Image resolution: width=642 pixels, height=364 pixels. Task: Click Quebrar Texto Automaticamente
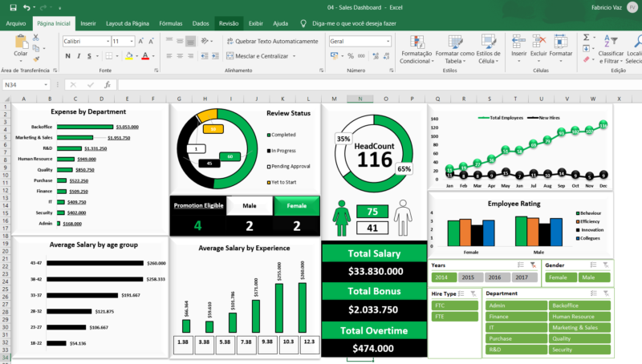coord(272,42)
